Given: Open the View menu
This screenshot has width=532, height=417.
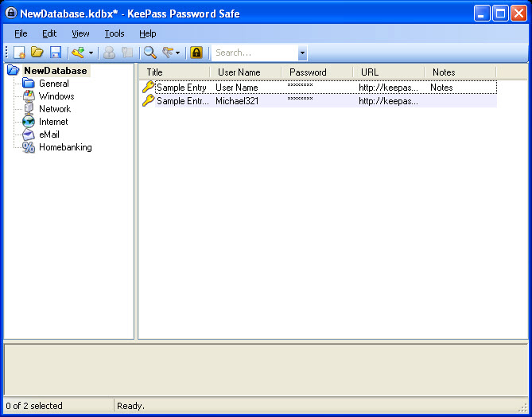Looking at the screenshot, I should click(x=80, y=33).
